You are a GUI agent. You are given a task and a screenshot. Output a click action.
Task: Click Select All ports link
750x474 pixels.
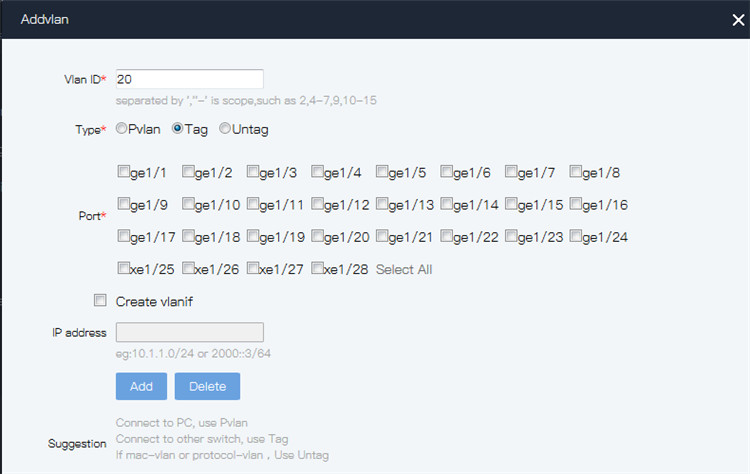click(404, 269)
